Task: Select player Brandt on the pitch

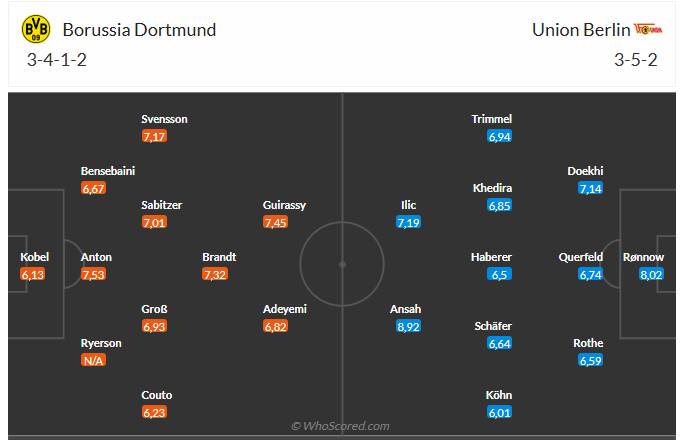Action: 219,257
